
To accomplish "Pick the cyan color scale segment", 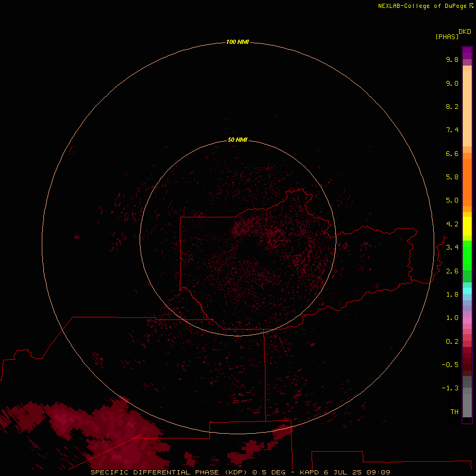I will tap(467, 291).
